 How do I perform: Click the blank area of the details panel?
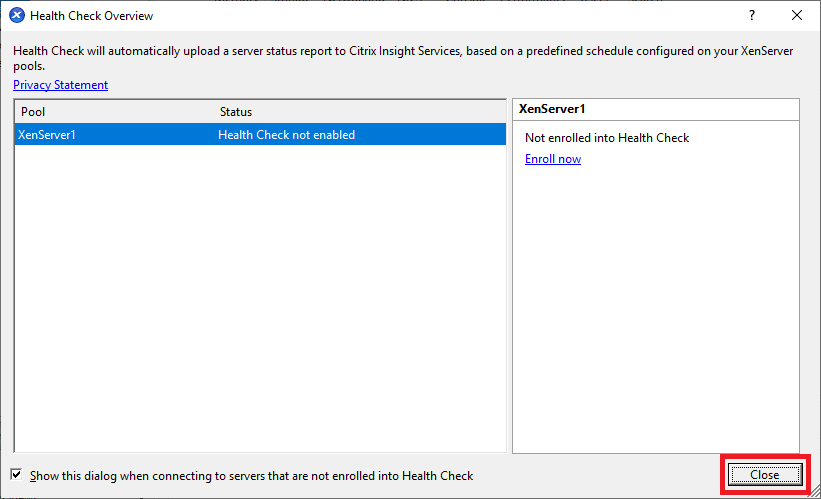click(655, 320)
